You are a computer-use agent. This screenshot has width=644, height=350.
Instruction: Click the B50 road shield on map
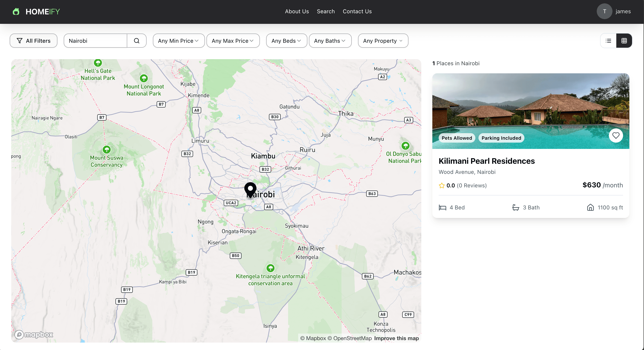[x=235, y=256]
